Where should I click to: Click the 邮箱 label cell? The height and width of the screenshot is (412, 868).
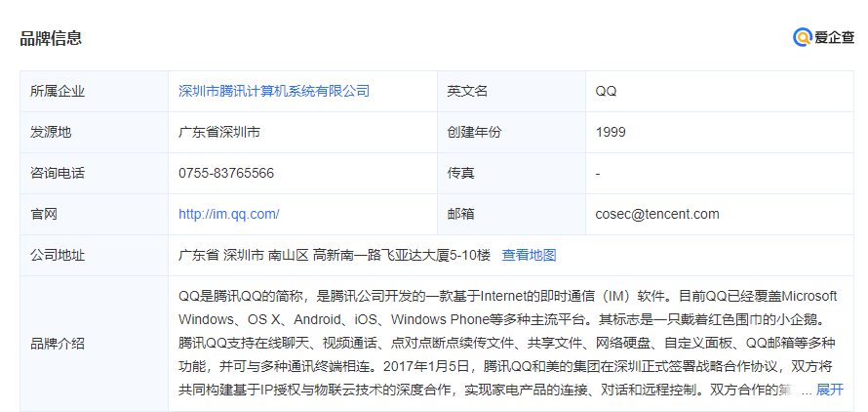pyautogui.click(x=511, y=214)
